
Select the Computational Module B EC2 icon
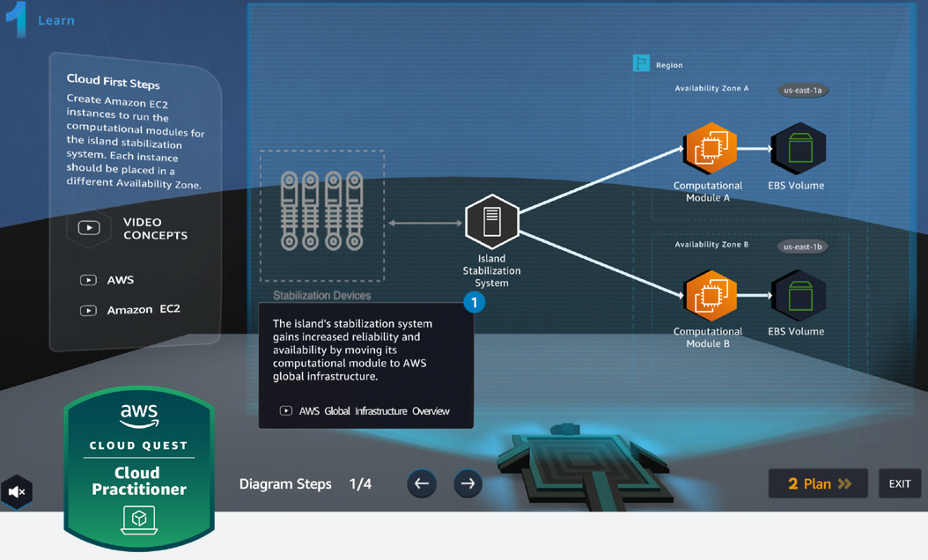point(711,295)
